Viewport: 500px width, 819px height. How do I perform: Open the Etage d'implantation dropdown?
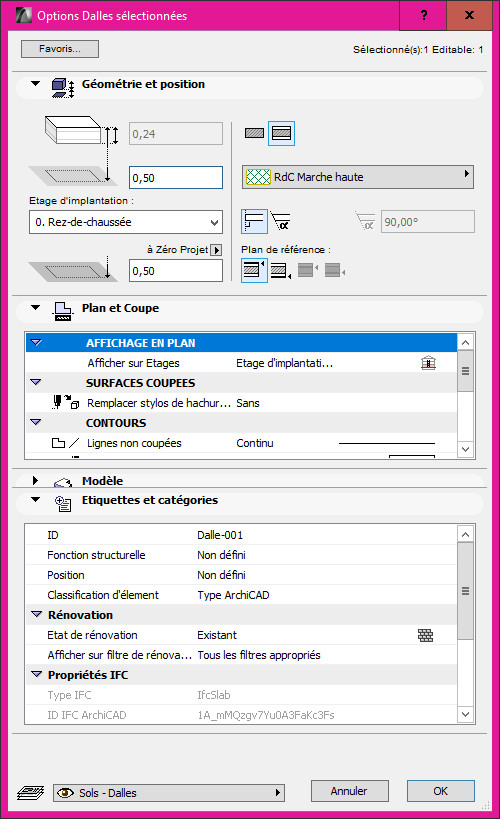coord(125,222)
